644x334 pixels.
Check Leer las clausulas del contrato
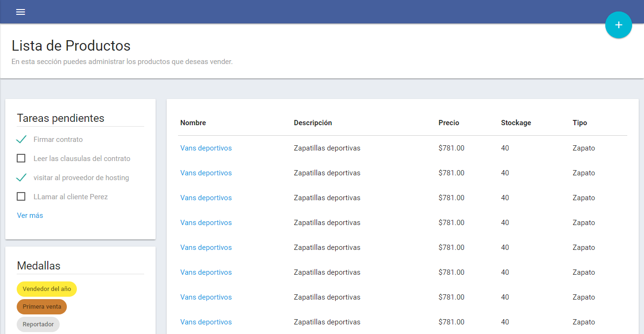point(21,158)
